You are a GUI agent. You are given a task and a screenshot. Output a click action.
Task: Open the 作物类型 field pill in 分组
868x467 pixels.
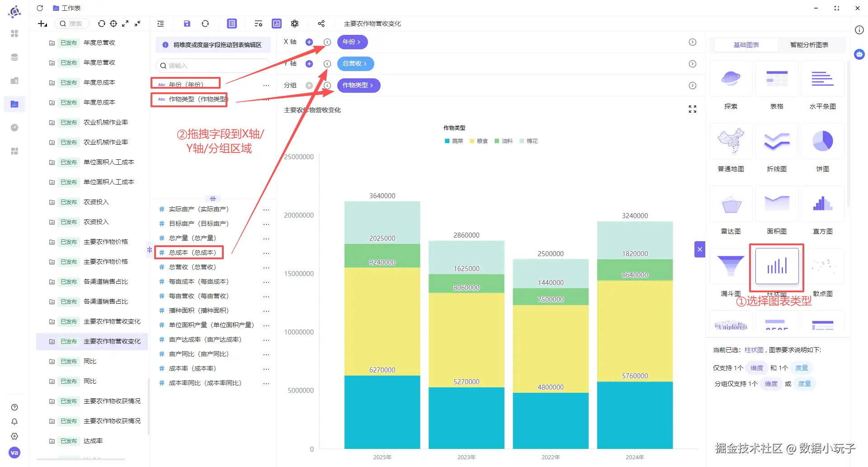click(x=359, y=86)
